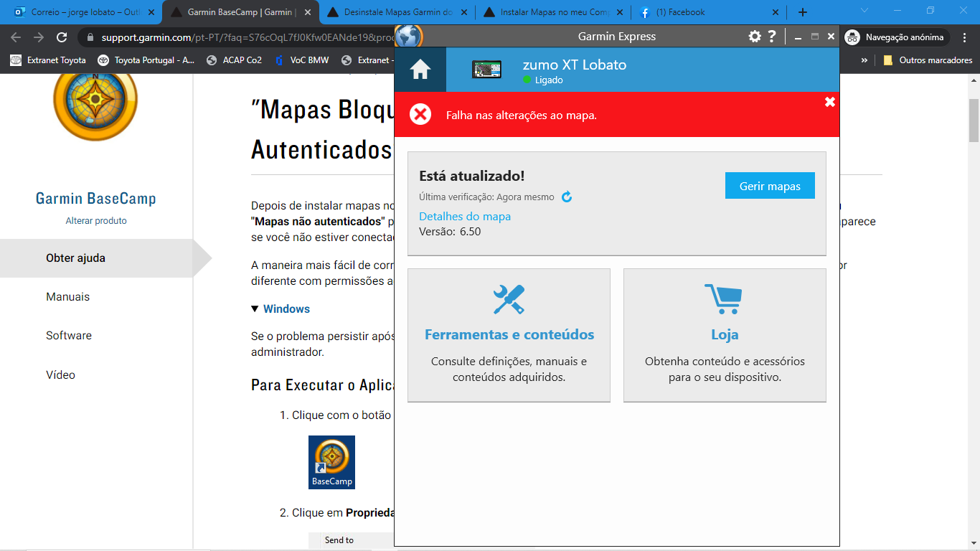Click the Garmin BaseCamp sidebar heading

coord(96,198)
